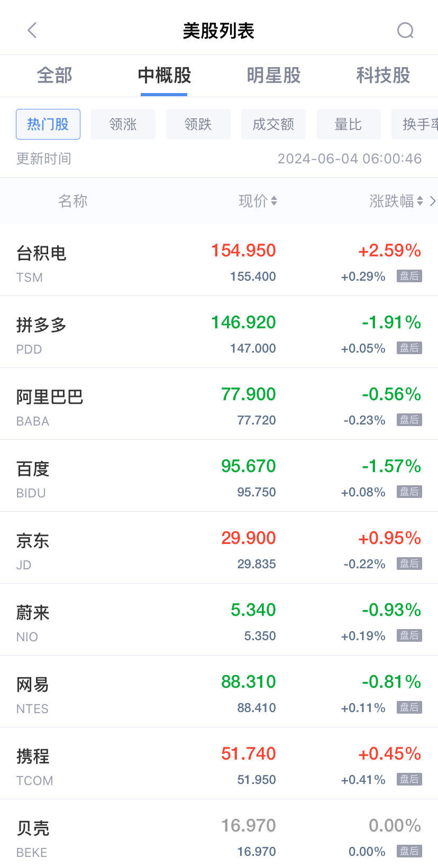438x868 pixels.
Task: Select the 领跌 filter chip
Action: 198,124
